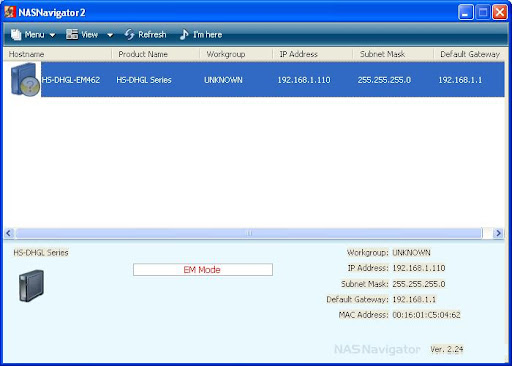This screenshot has height=366, width=512.
Task: Click the horizontal scrollbar thumb
Action: click(249, 233)
